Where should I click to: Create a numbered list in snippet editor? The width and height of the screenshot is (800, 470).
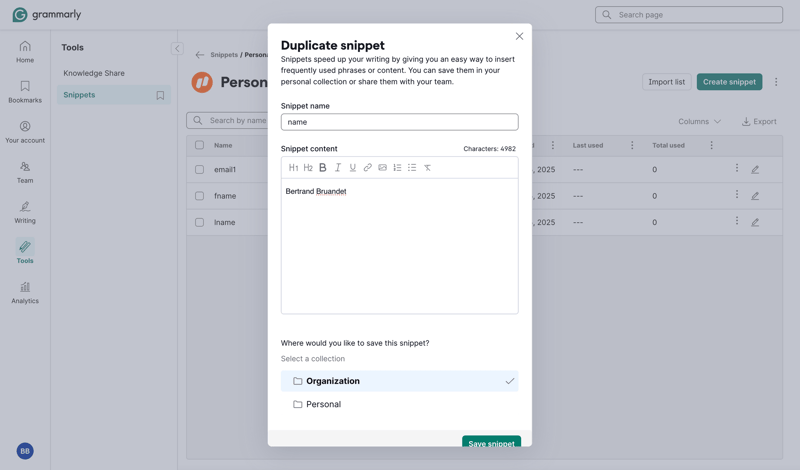tap(397, 167)
